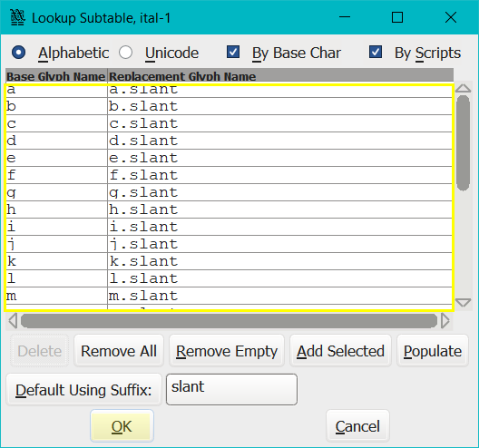Click the Populate button
Viewport: 479px width, 448px height.
pyautogui.click(x=433, y=351)
